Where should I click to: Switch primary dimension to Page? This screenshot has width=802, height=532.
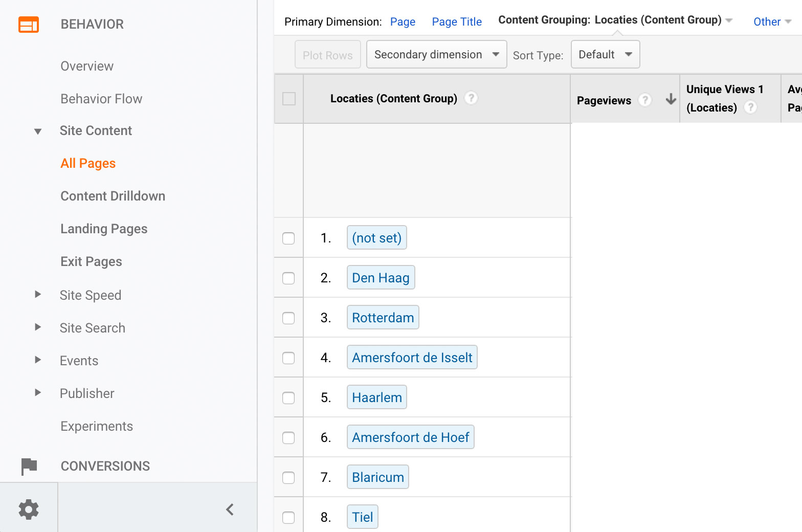pos(403,21)
